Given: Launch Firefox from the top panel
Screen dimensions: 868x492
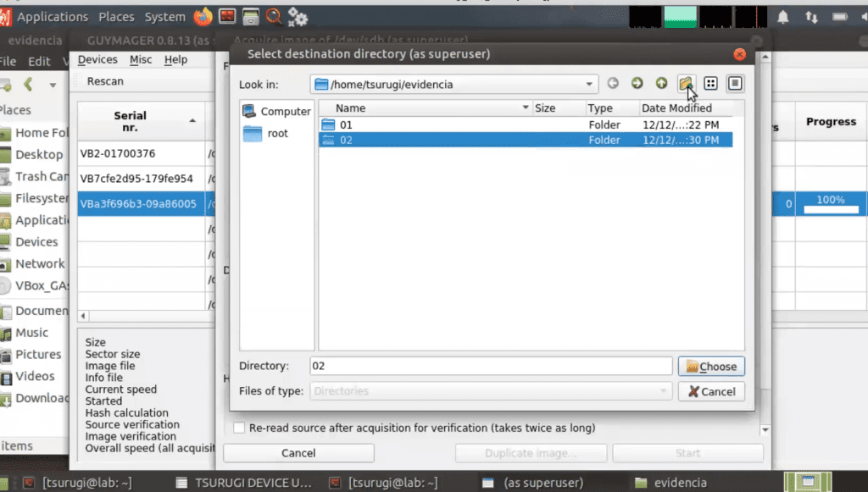Looking at the screenshot, I should pos(203,17).
